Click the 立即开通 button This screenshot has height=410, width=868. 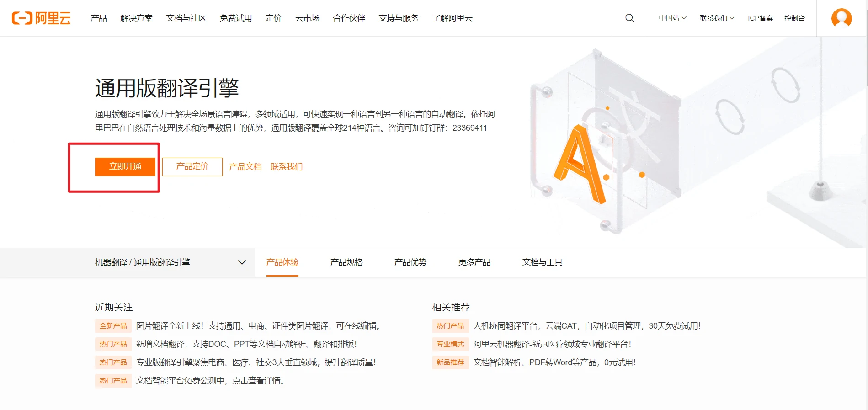click(x=125, y=167)
